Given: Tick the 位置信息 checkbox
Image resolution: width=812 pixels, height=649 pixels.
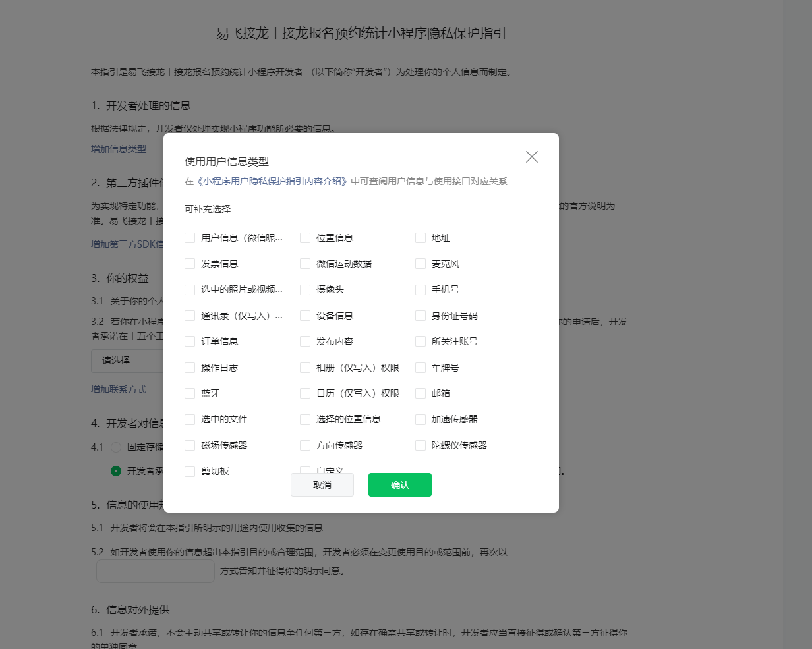Looking at the screenshot, I should (305, 238).
